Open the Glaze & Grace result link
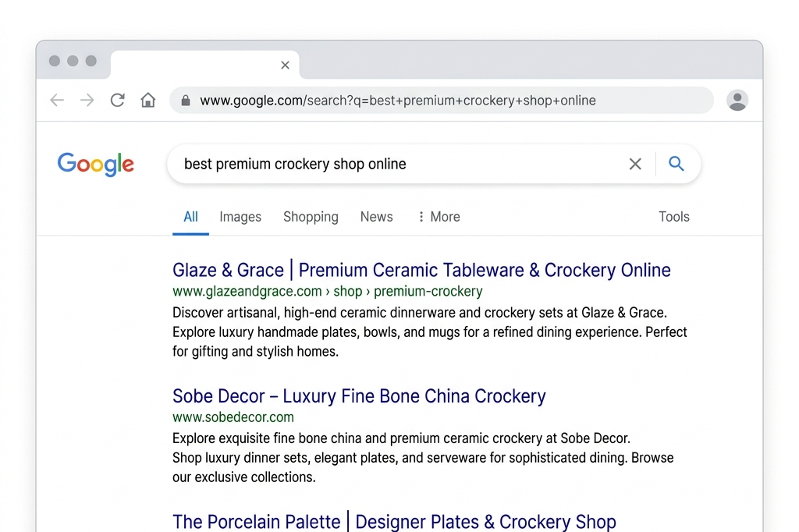The height and width of the screenshot is (532, 799). (x=421, y=270)
